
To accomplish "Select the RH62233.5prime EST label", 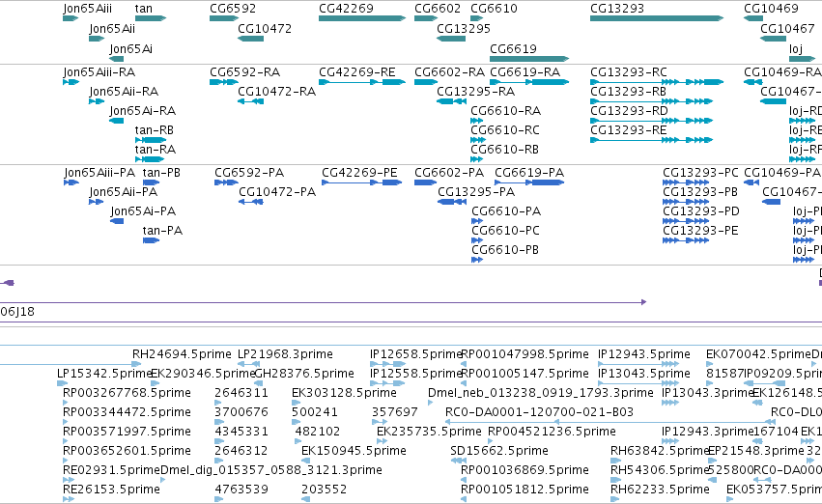I will tap(660, 490).
